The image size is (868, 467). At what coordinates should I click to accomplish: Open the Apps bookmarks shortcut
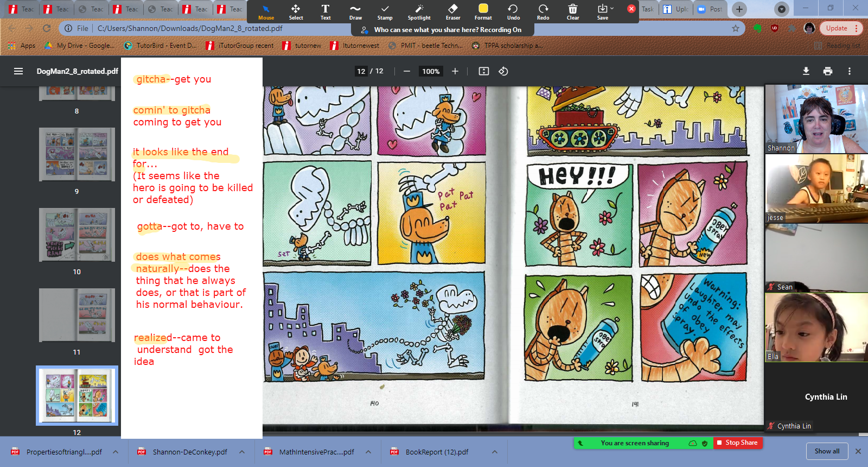point(22,46)
